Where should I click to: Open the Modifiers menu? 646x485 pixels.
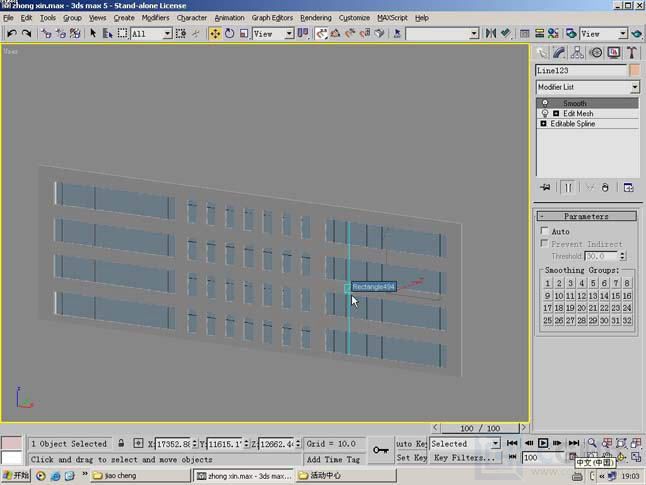155,18
